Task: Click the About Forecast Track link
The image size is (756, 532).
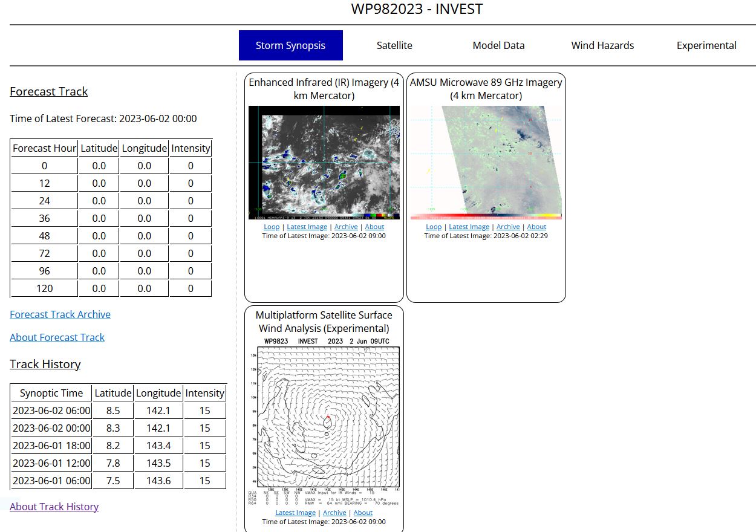Action: point(57,337)
